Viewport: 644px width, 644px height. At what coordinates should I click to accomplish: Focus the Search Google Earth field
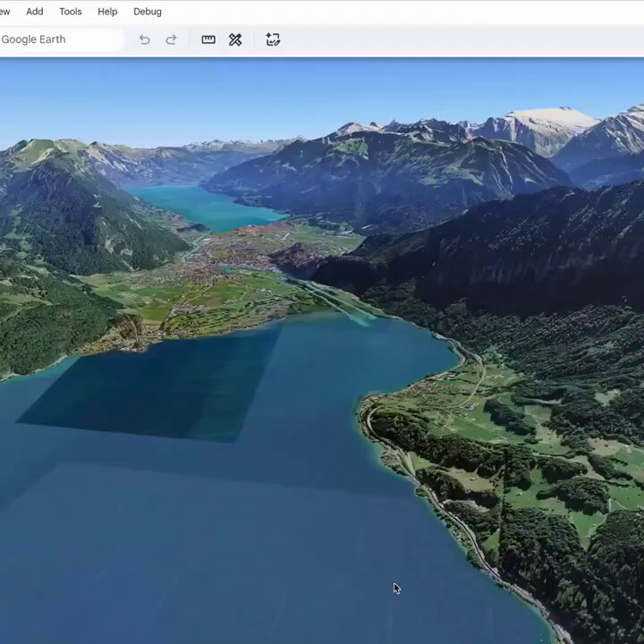click(x=61, y=39)
